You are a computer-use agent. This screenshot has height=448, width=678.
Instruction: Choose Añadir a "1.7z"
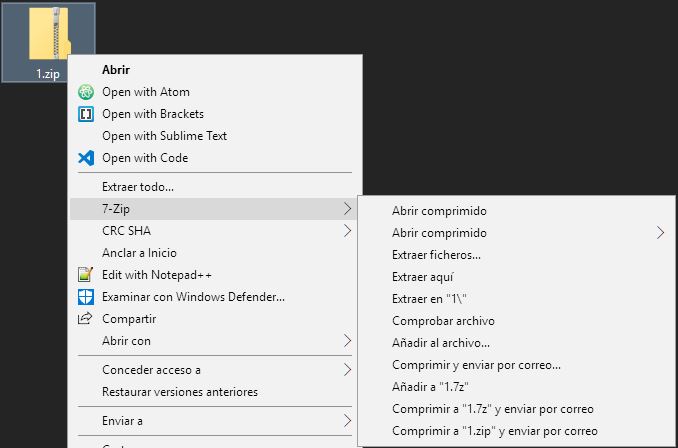[516, 387]
